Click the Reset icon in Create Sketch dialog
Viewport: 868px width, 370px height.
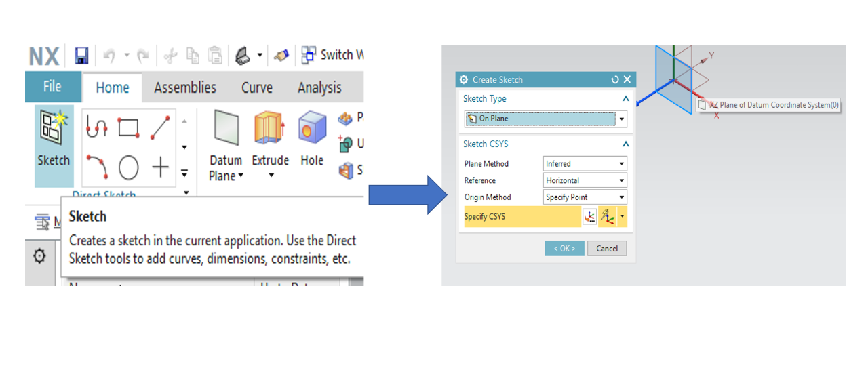click(x=614, y=80)
